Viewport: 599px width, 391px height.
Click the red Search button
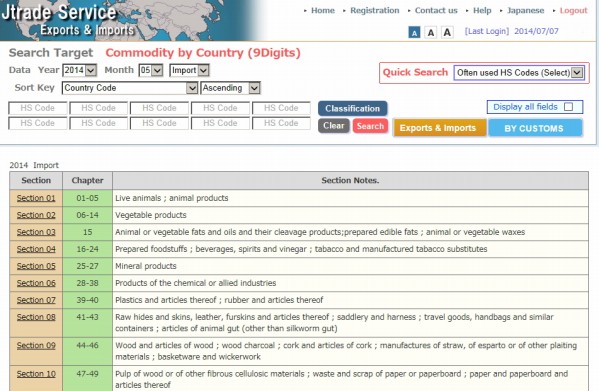coord(370,126)
